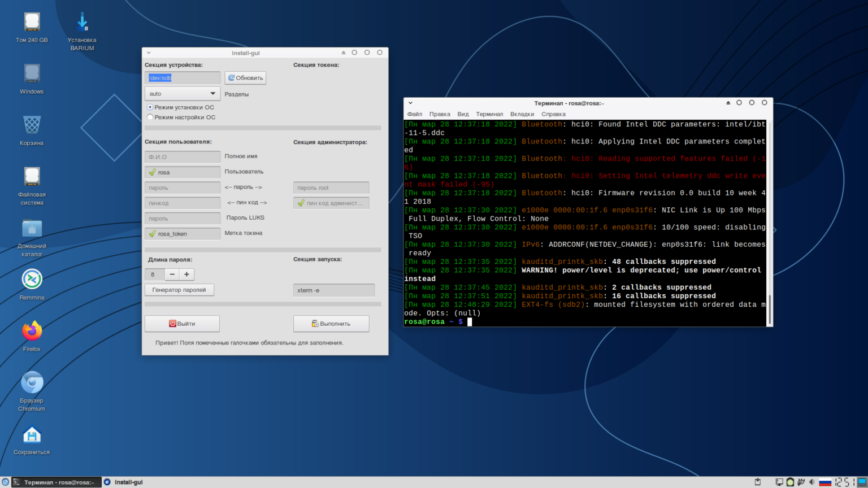Open the Вкладки menu in terminal
The width and height of the screenshot is (868, 488).
click(522, 114)
